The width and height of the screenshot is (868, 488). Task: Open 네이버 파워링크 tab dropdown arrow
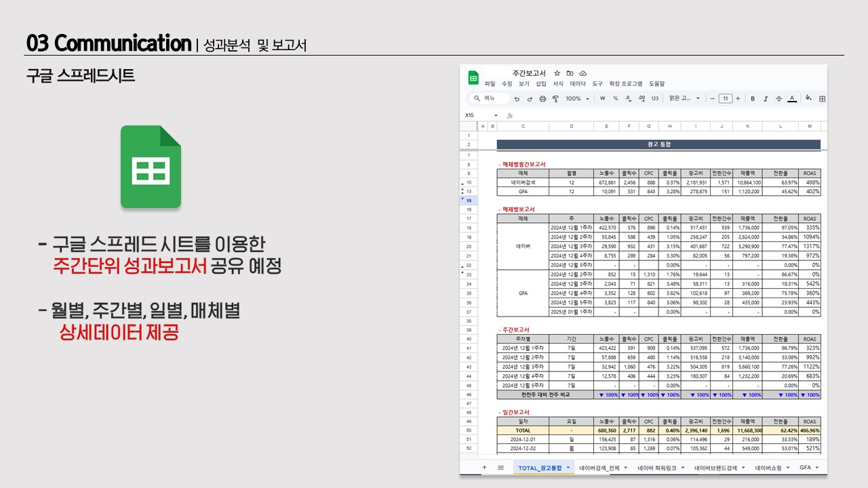click(684, 468)
